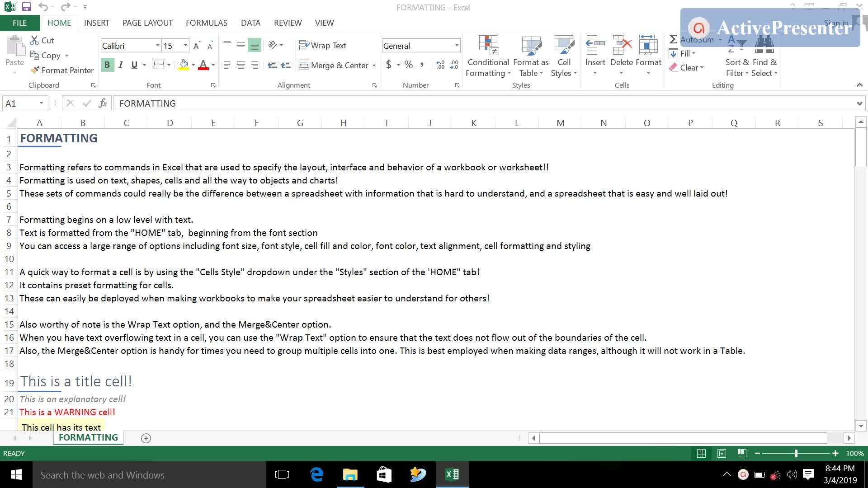Open Conditional Formatting menu

488,56
